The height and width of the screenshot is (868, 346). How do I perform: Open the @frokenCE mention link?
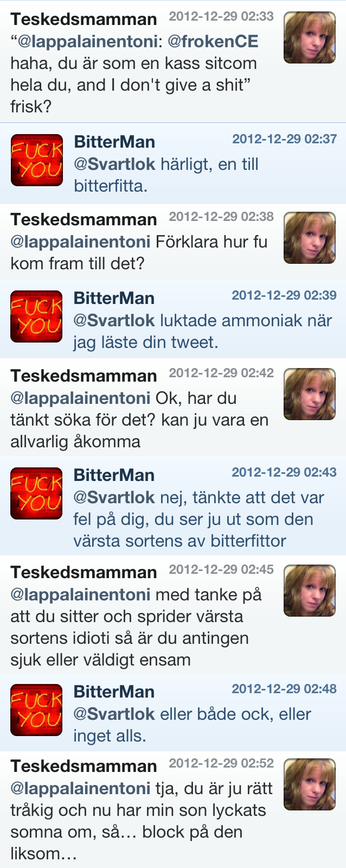pos(213,41)
